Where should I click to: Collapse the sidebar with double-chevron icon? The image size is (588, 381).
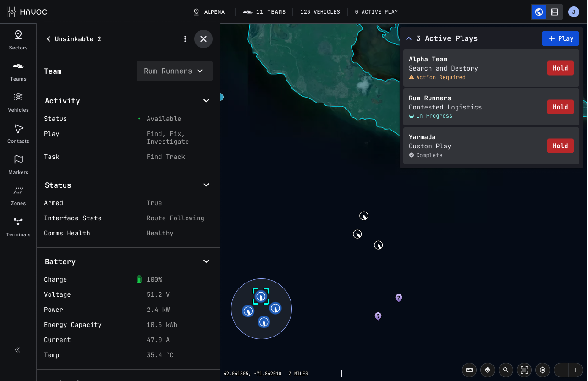(17, 350)
